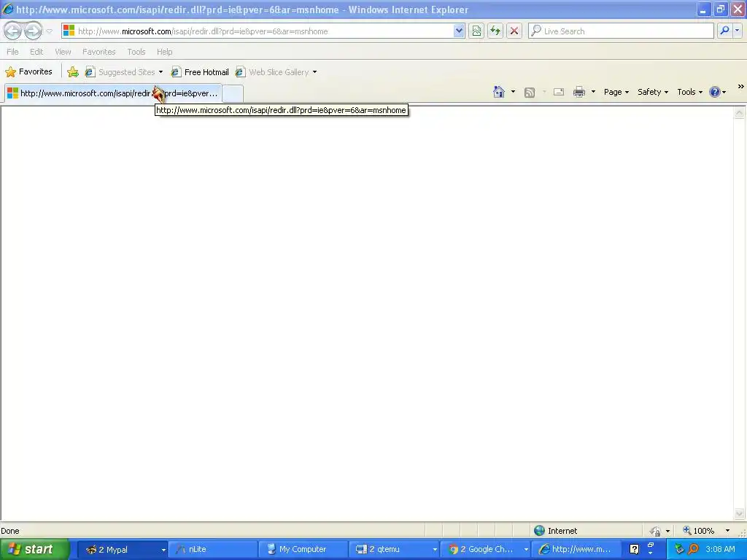This screenshot has width=747, height=560.
Task: Click the question mark toolbar icon on taskbar
Action: click(x=634, y=549)
